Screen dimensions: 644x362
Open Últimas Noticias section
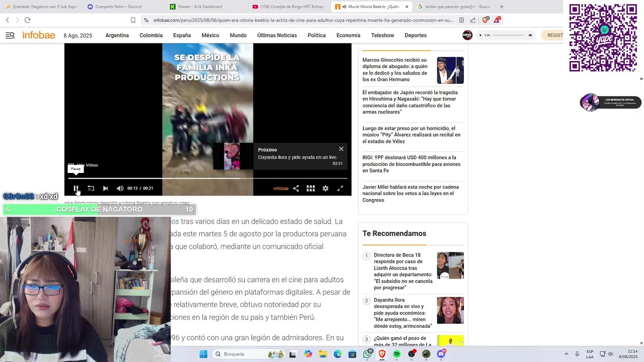click(277, 35)
